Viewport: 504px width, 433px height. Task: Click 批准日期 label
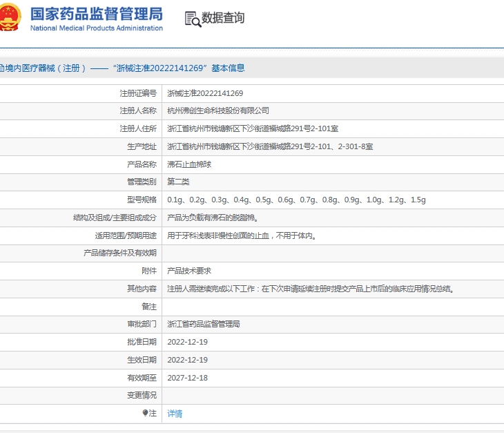pos(142,342)
